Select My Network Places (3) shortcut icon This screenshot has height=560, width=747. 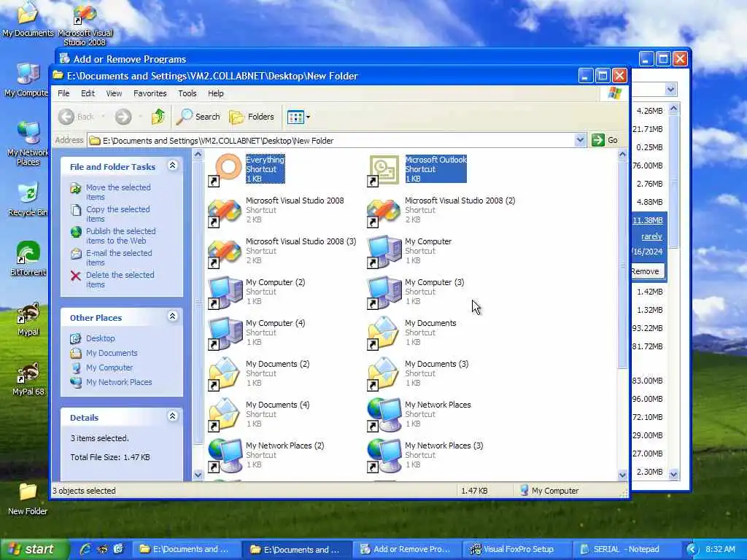click(x=384, y=456)
